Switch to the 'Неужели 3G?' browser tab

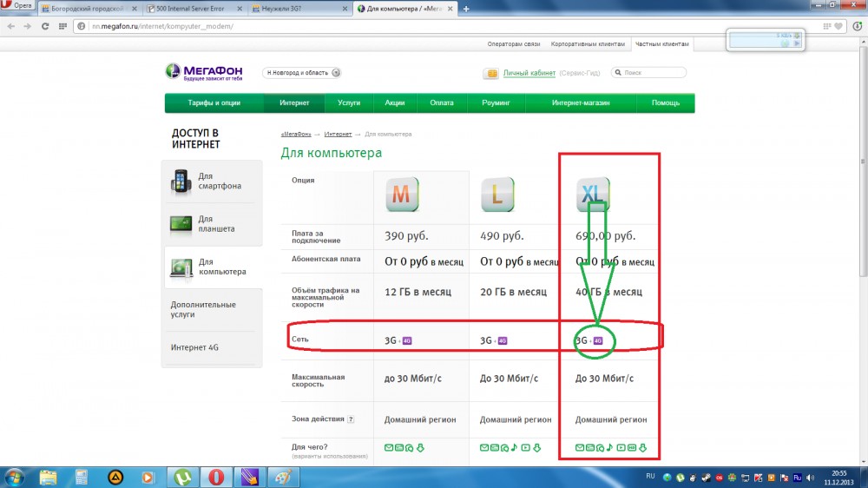click(298, 9)
